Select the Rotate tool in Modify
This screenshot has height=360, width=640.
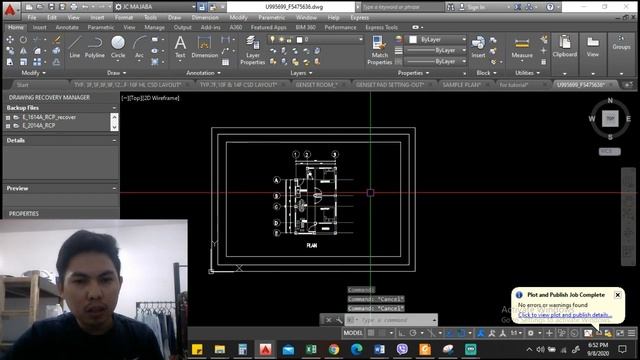point(23,40)
